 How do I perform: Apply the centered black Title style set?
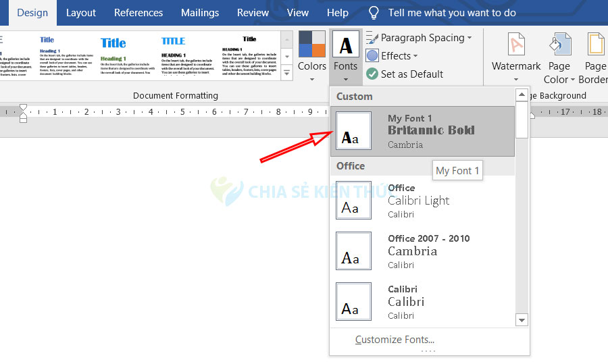point(249,56)
